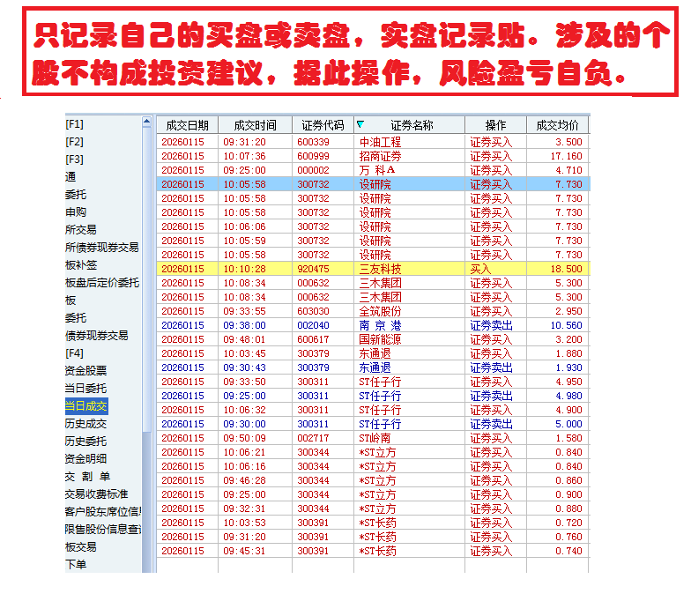Screen dimensions: 691x616
Task: Click time 09:31:20 in 中油工程 row
Action: 244,142
